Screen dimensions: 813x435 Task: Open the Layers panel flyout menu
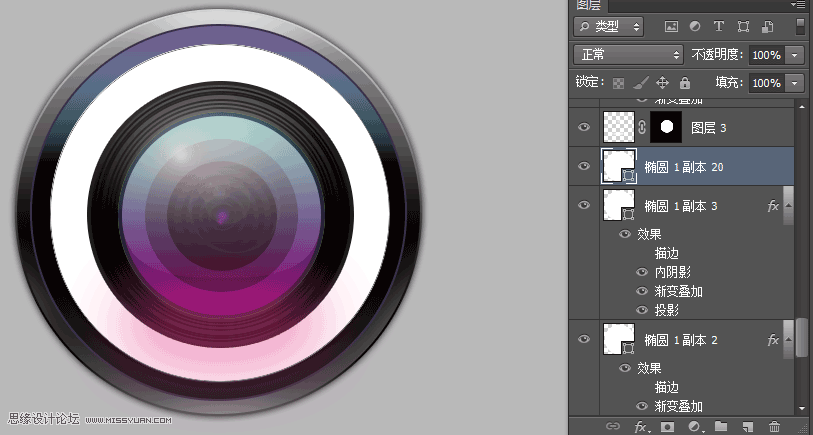(798, 5)
